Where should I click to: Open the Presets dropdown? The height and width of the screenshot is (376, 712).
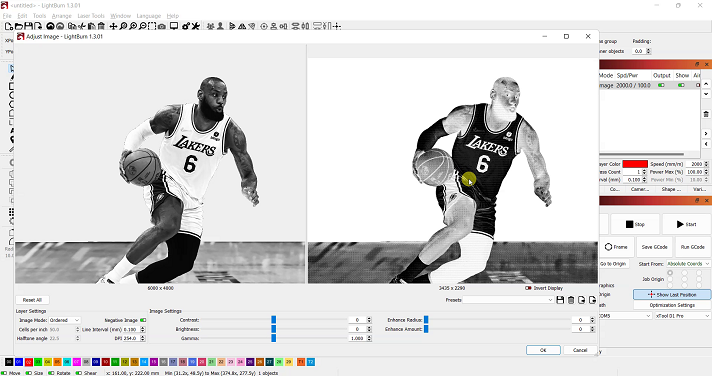pyautogui.click(x=508, y=300)
